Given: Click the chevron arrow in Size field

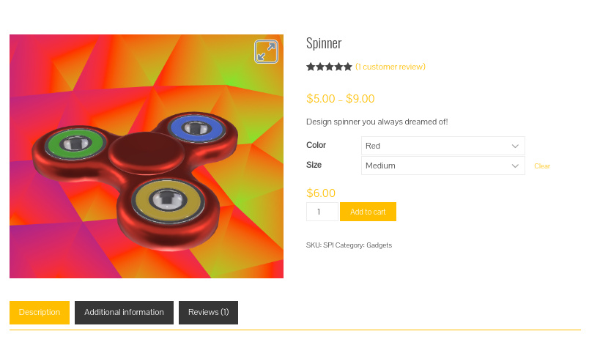Looking at the screenshot, I should (515, 166).
